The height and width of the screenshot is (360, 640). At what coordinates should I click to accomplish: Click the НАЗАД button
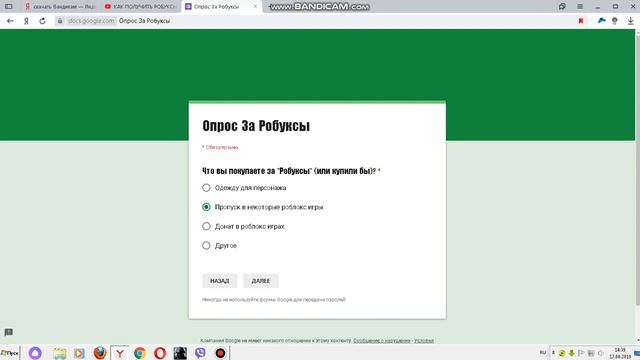pyautogui.click(x=220, y=281)
